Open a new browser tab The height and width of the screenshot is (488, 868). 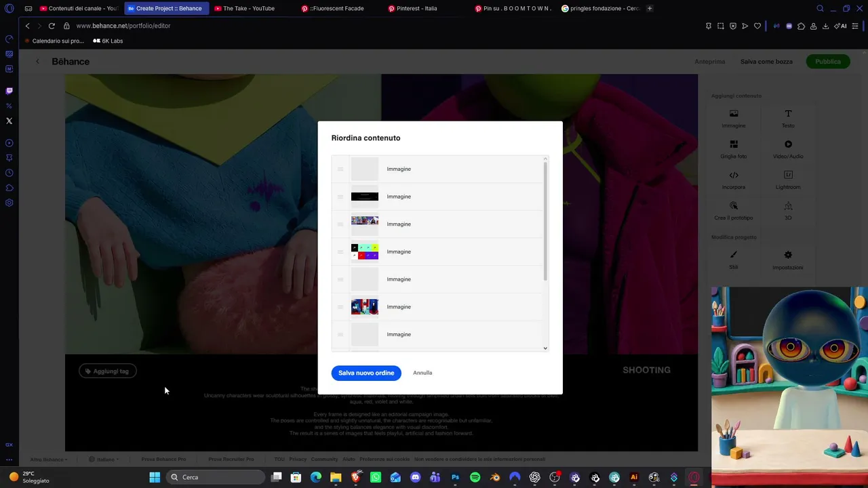(x=650, y=9)
